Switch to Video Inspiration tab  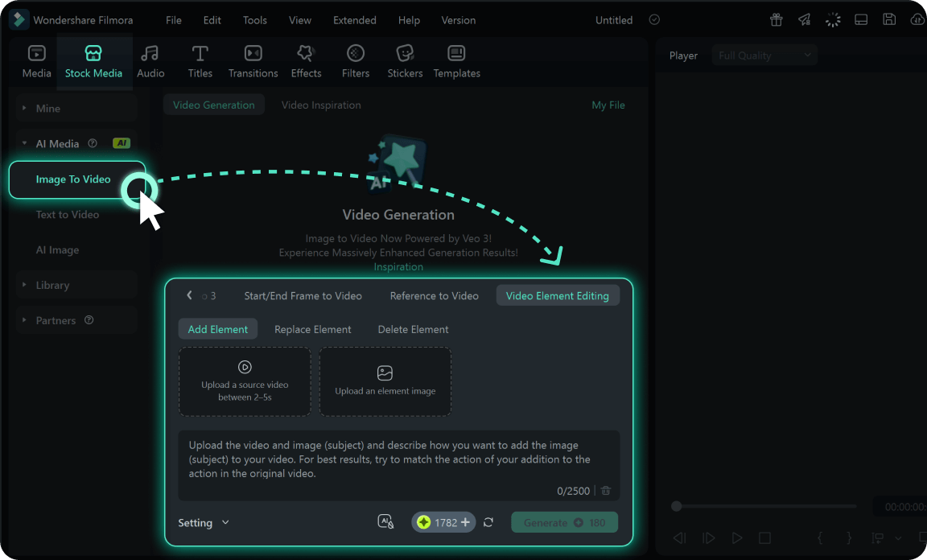coord(321,105)
